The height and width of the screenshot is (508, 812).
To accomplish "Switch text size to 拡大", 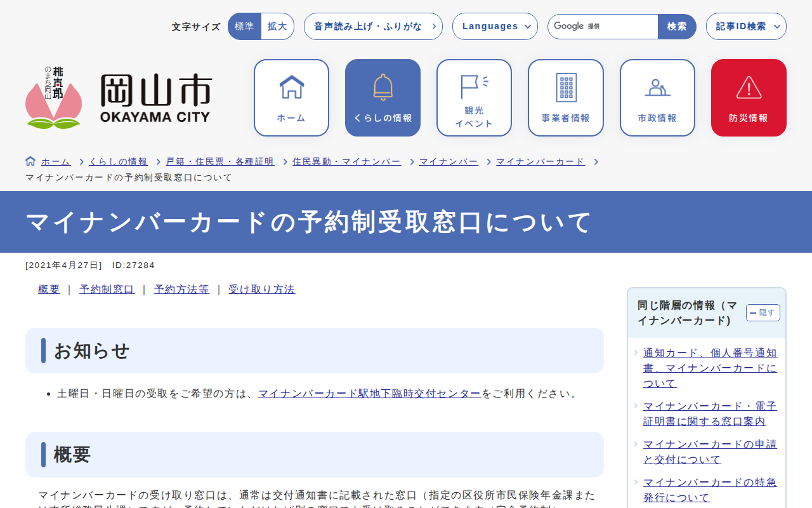I will [x=277, y=27].
